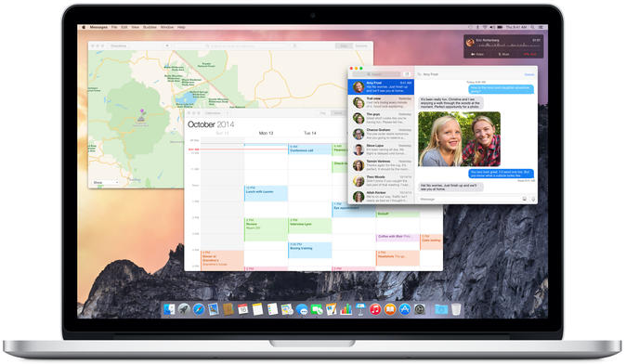Open Safari from the dock

199,309
